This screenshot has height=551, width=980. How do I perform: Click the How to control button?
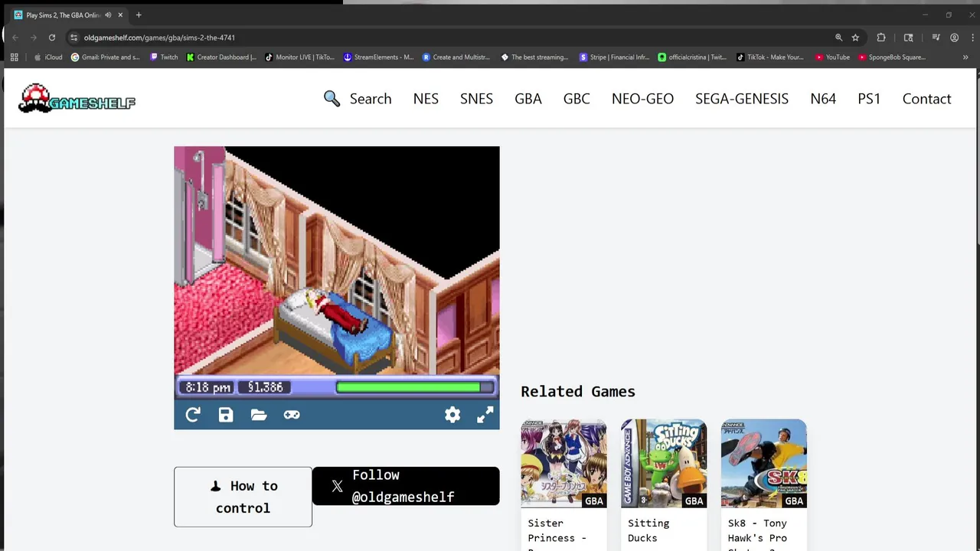coord(243,497)
